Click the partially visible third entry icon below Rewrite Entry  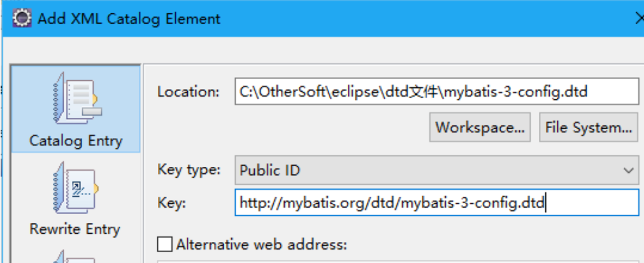coord(75,257)
